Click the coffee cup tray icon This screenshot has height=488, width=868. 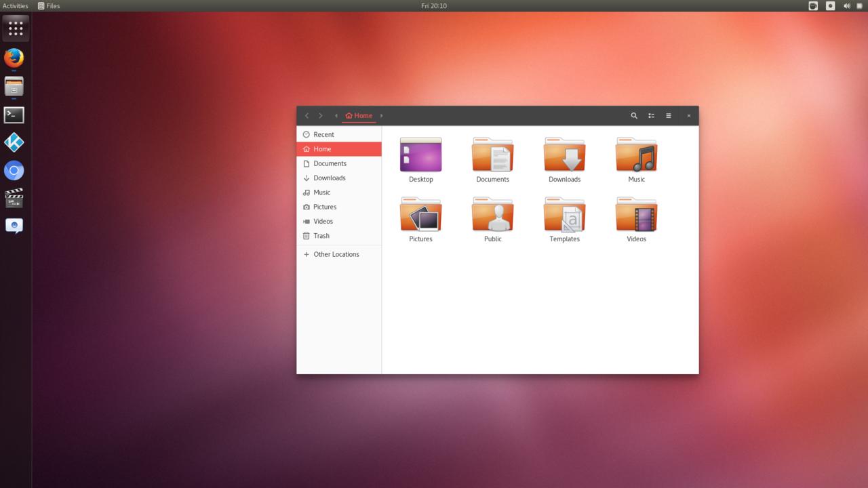[813, 5]
